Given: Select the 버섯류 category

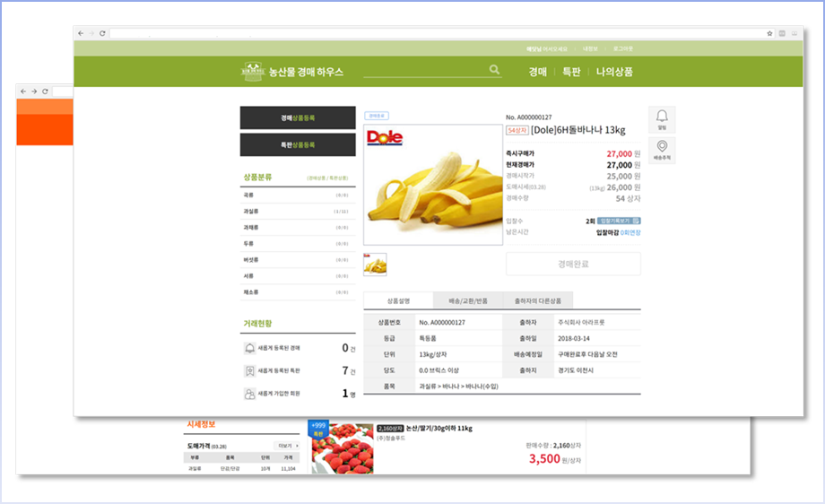Looking at the screenshot, I should (x=298, y=260).
